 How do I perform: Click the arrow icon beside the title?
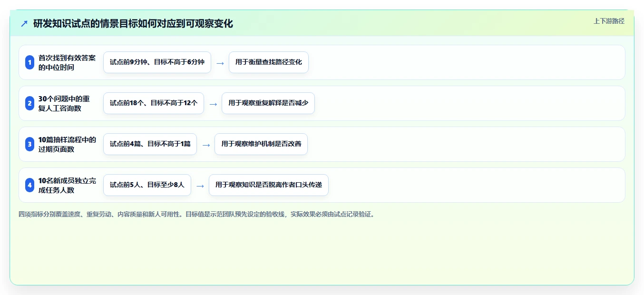coord(24,23)
